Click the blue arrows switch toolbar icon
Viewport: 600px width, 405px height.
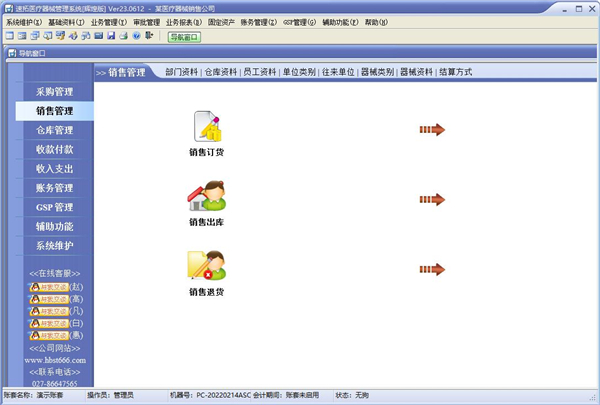click(73, 36)
